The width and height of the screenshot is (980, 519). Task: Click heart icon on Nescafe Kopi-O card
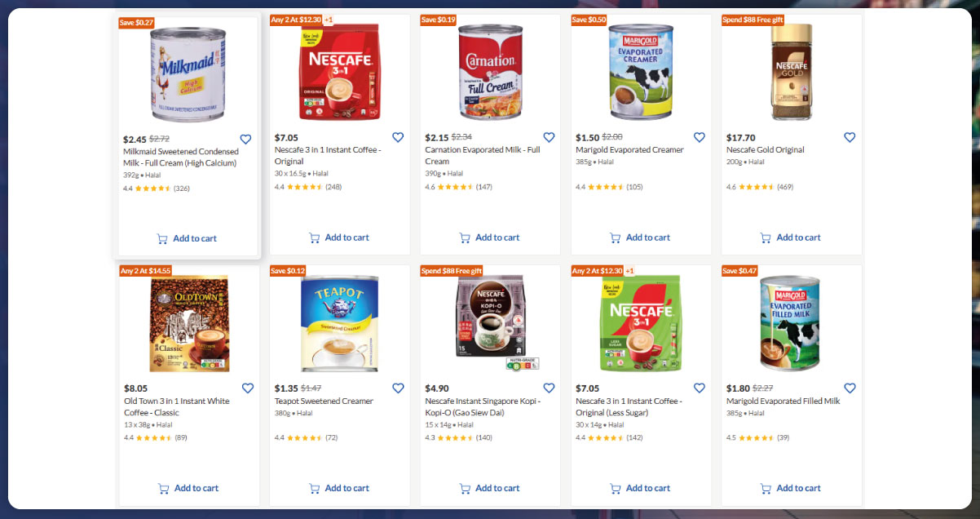[x=549, y=388]
